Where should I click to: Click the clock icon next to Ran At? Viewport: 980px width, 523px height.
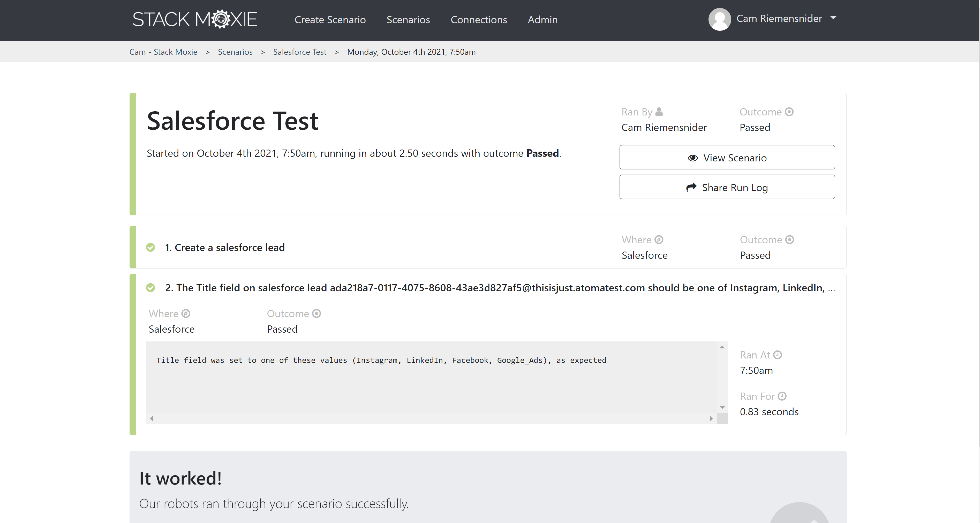click(778, 354)
